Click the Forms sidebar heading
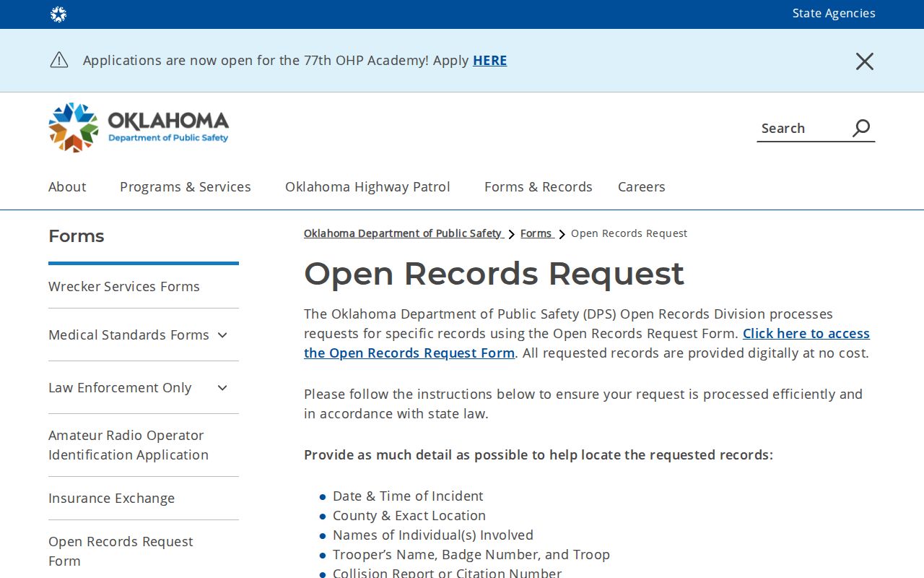Image resolution: width=924 pixels, height=578 pixels. (77, 236)
